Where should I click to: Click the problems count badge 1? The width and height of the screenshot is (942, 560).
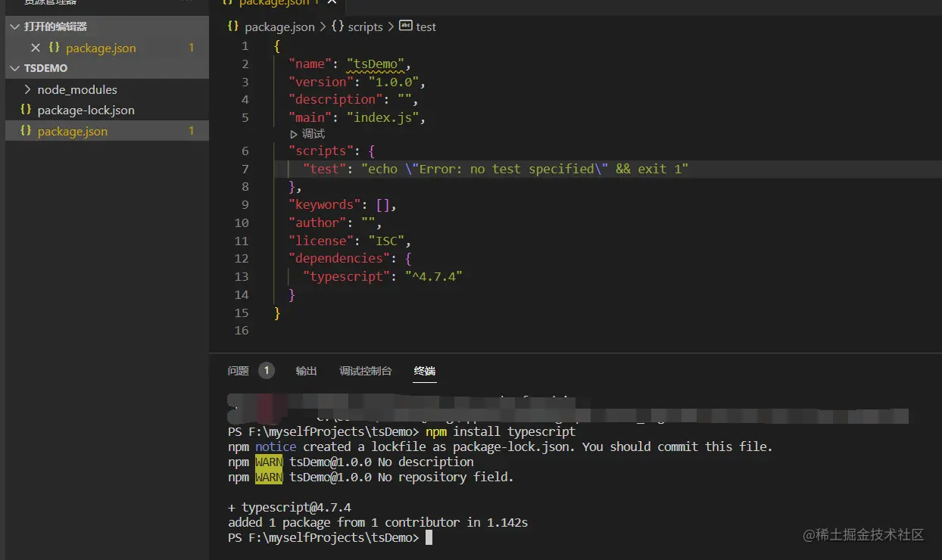click(x=267, y=371)
